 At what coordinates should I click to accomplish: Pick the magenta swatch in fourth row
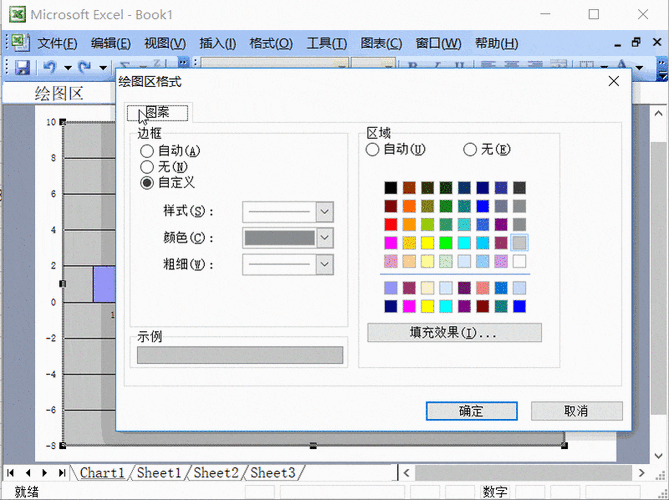390,243
